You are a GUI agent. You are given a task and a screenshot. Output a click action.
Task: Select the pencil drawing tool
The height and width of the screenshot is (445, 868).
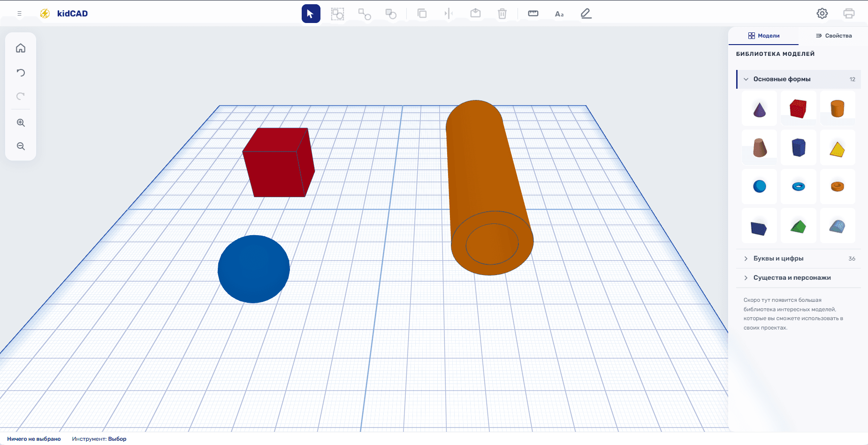[x=586, y=14]
